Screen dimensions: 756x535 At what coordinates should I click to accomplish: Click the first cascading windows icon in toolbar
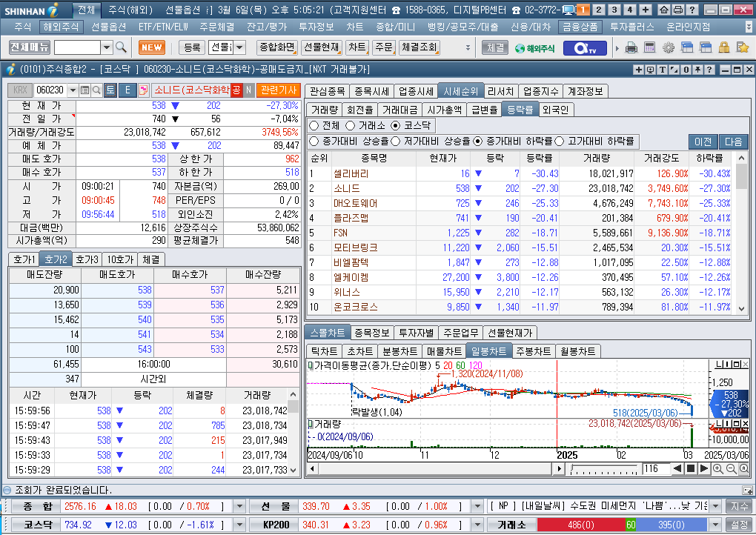[686, 47]
